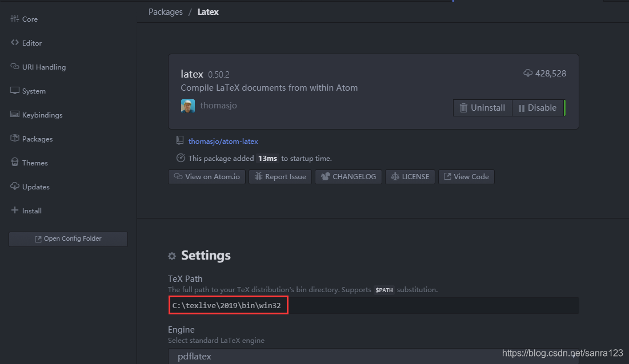Click the scales icon on LICENSE
The height and width of the screenshot is (364, 629).
pos(395,176)
